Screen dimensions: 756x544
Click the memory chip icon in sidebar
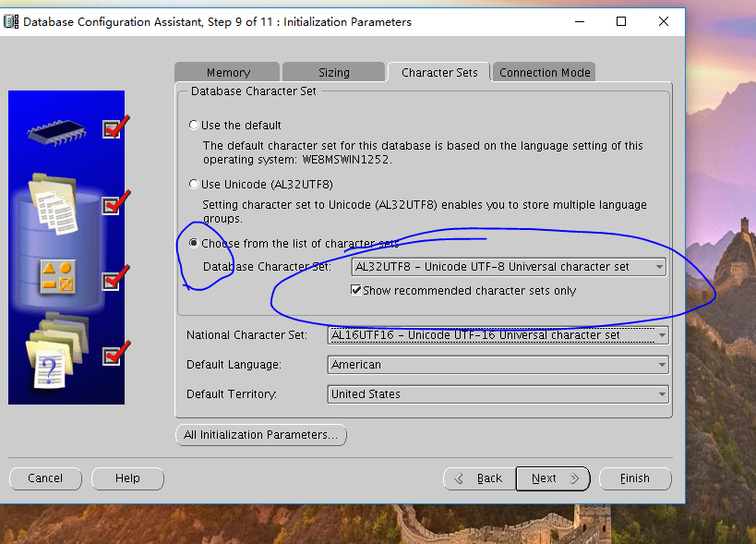pos(57,132)
